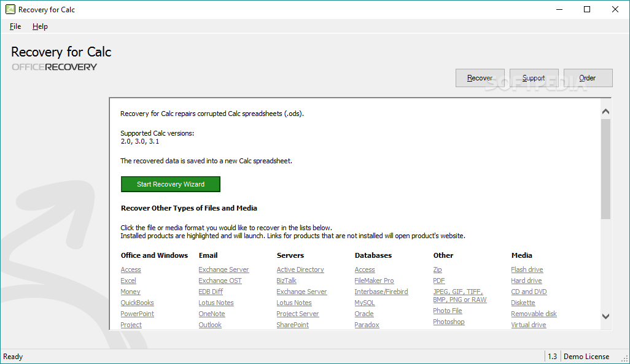Click the Order button
Screen dimensions: 630x364
click(x=588, y=78)
